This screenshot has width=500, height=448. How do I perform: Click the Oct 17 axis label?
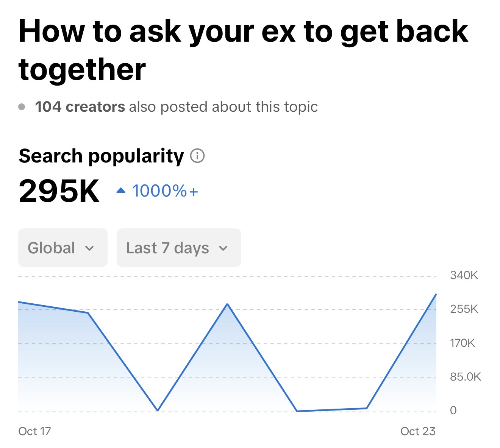[35, 431]
